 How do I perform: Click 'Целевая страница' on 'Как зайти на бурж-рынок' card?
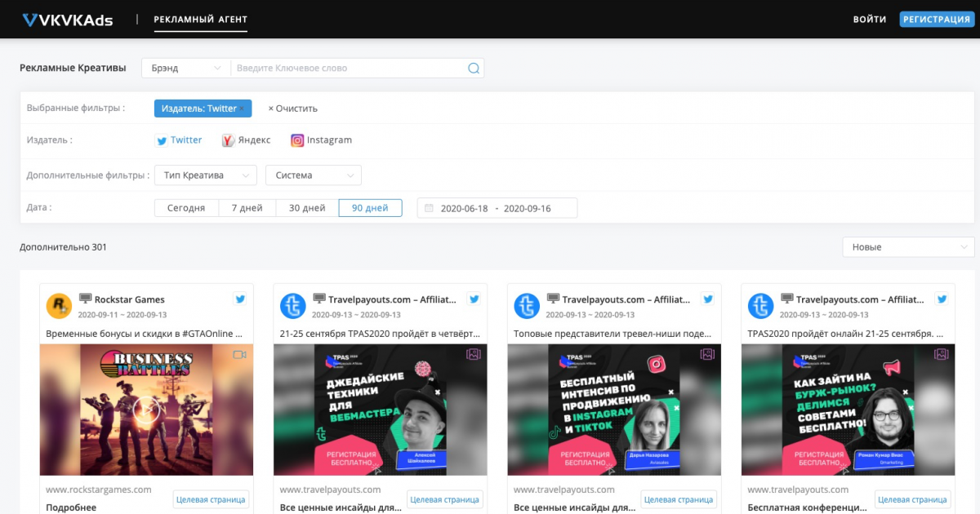tap(912, 499)
